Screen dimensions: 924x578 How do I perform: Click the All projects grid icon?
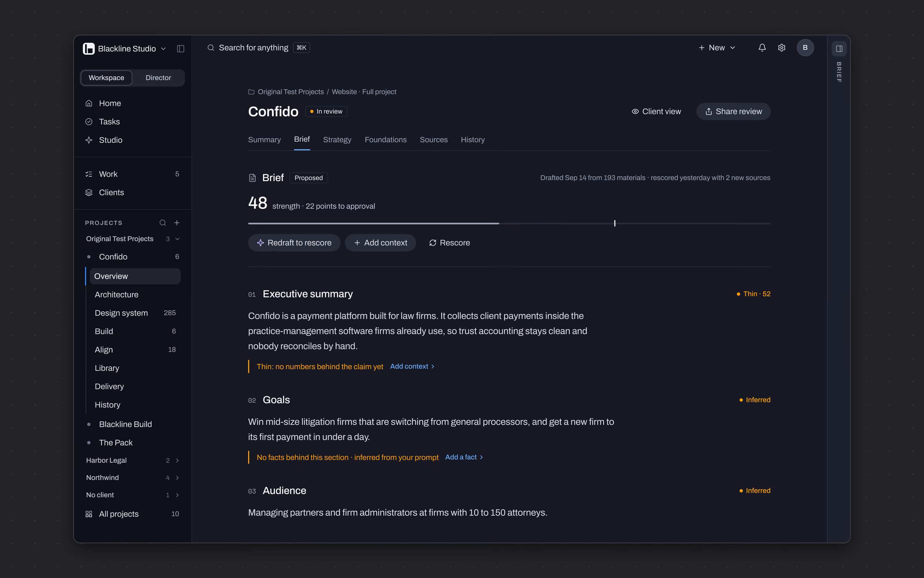point(89,514)
